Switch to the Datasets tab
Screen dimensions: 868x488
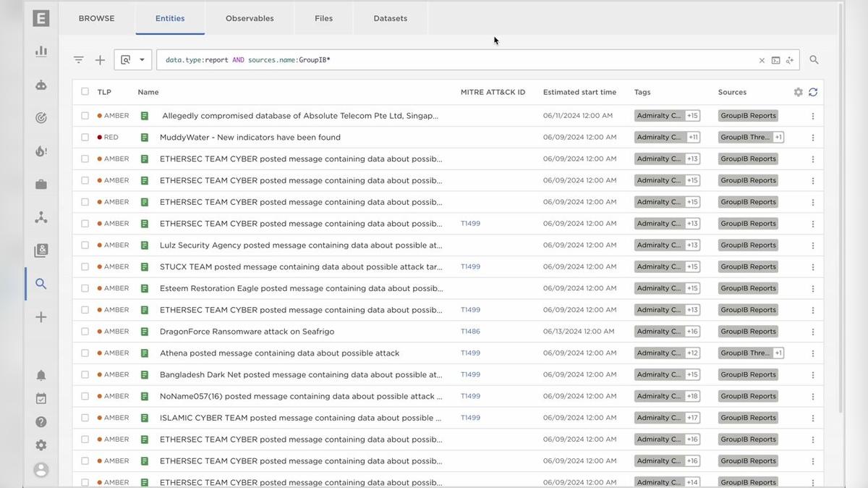click(390, 18)
